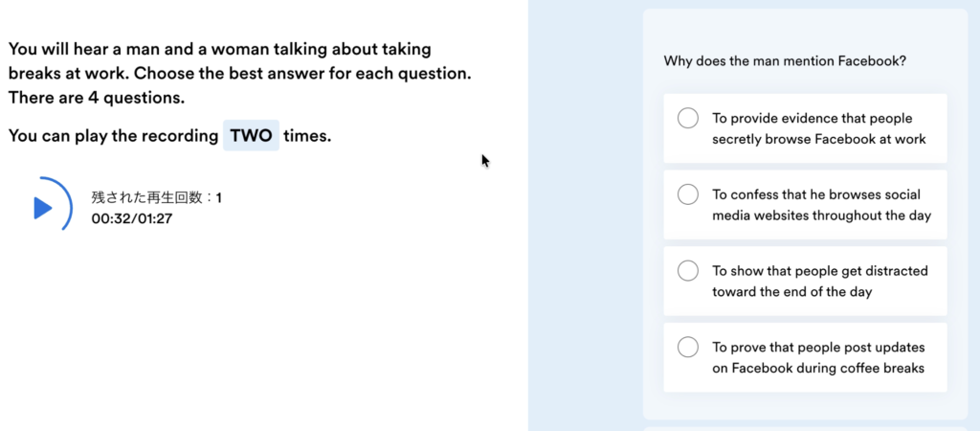
Task: Click the question 'Why does the man mention Facebook?'
Action: [785, 61]
